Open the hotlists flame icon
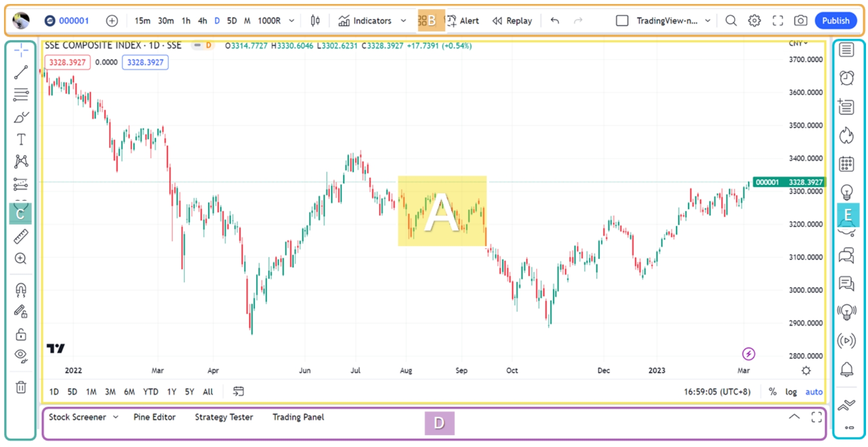 [x=846, y=135]
